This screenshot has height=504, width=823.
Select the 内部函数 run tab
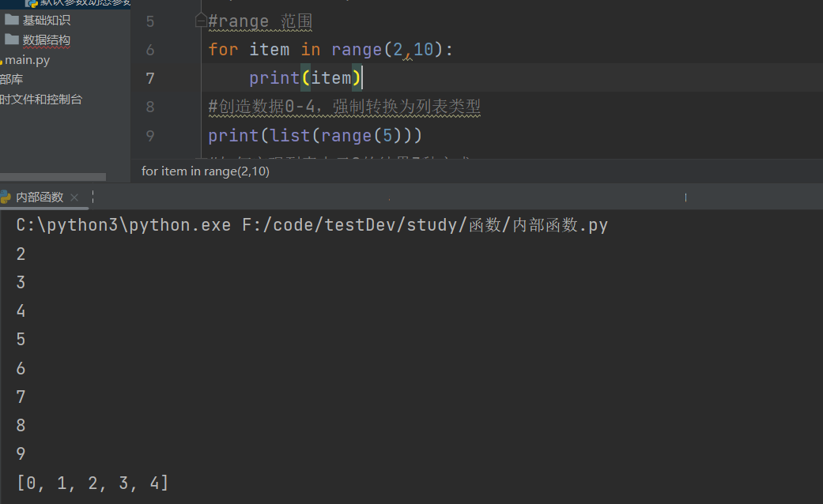click(x=40, y=197)
